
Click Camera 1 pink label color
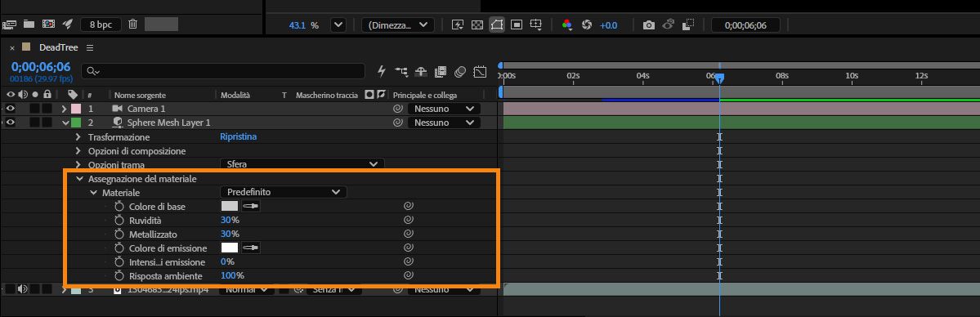pos(76,109)
